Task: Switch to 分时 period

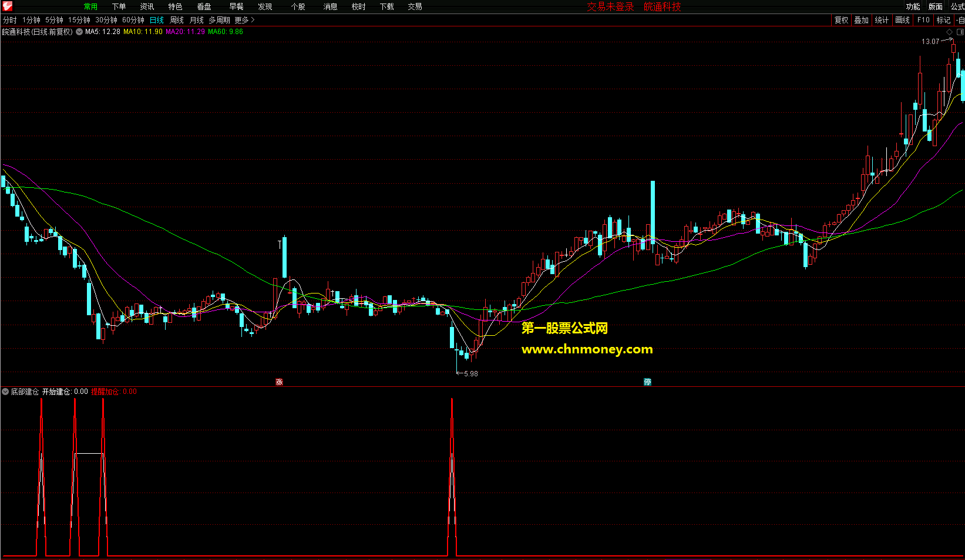Action: 10,20
